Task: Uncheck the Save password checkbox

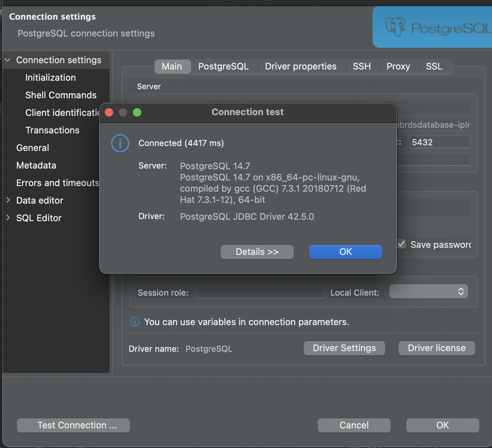Action: pyautogui.click(x=401, y=244)
